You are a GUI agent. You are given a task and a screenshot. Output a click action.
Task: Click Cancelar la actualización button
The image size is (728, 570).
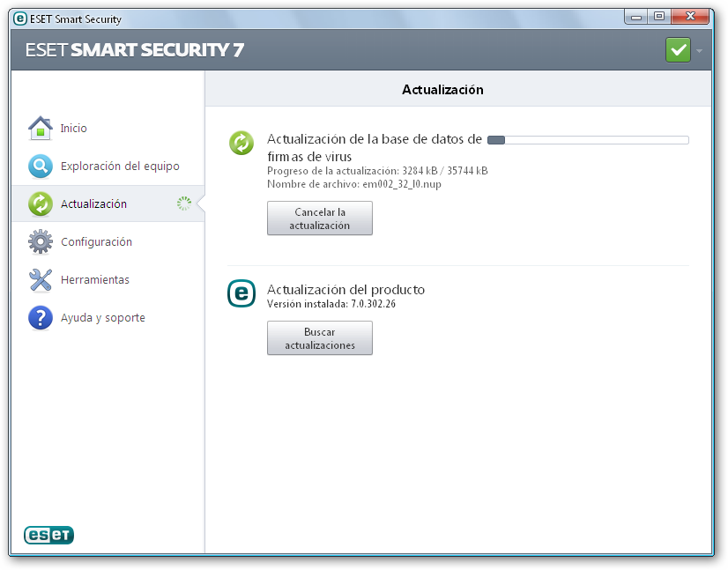319,218
